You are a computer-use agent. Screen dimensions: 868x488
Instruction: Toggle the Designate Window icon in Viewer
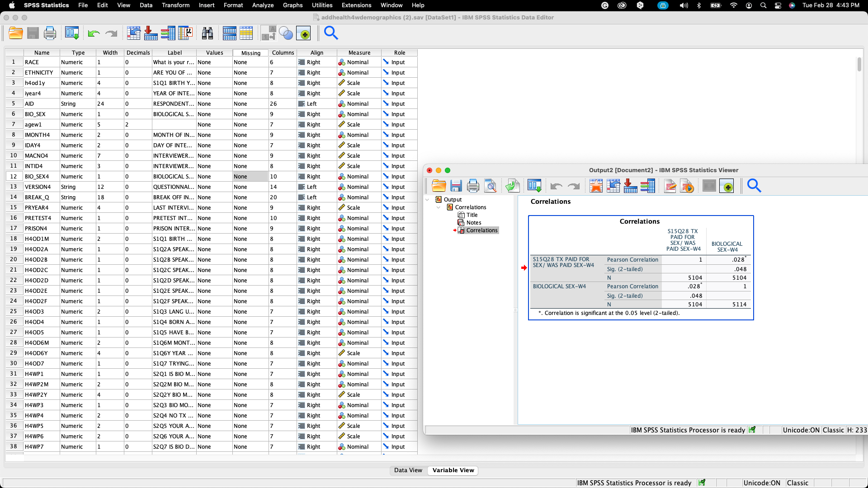coord(727,186)
